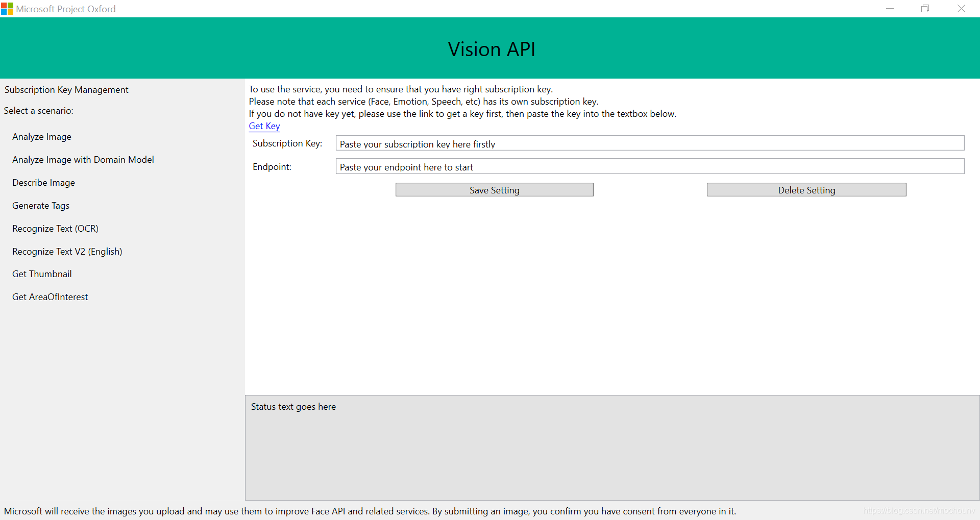Select Analyze Image with Domain Model
980x520 pixels.
pyautogui.click(x=83, y=160)
